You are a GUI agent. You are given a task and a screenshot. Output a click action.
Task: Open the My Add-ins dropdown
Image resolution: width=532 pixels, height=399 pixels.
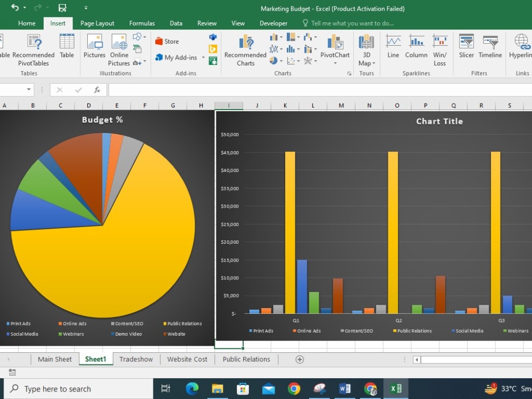203,57
